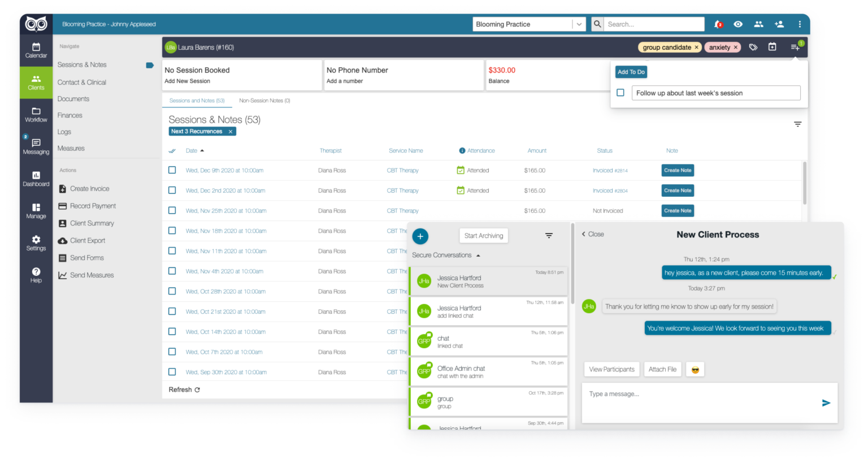The width and height of the screenshot is (868, 472).
Task: Check the 'Follow up about last week's session' box
Action: 620,93
